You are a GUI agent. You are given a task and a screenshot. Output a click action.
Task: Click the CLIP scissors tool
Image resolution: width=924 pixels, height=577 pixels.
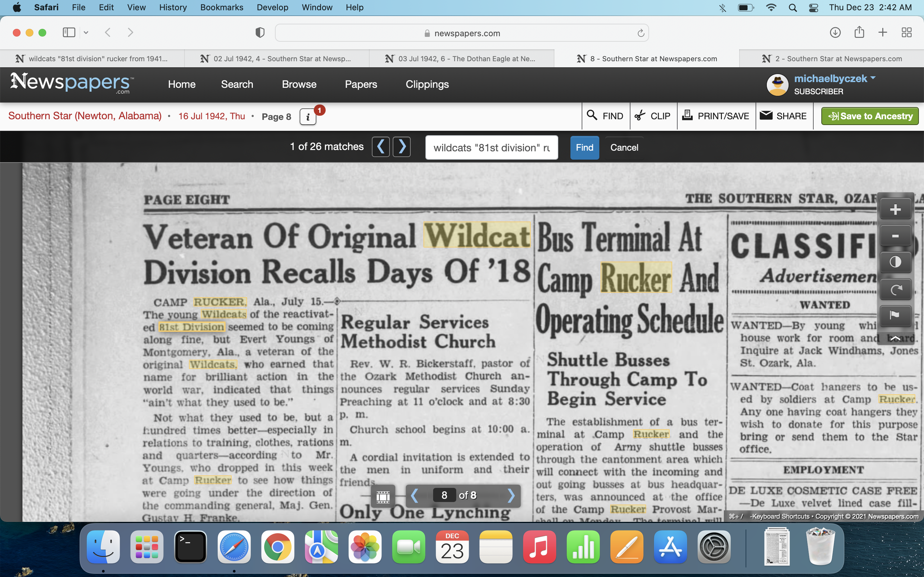tap(653, 116)
